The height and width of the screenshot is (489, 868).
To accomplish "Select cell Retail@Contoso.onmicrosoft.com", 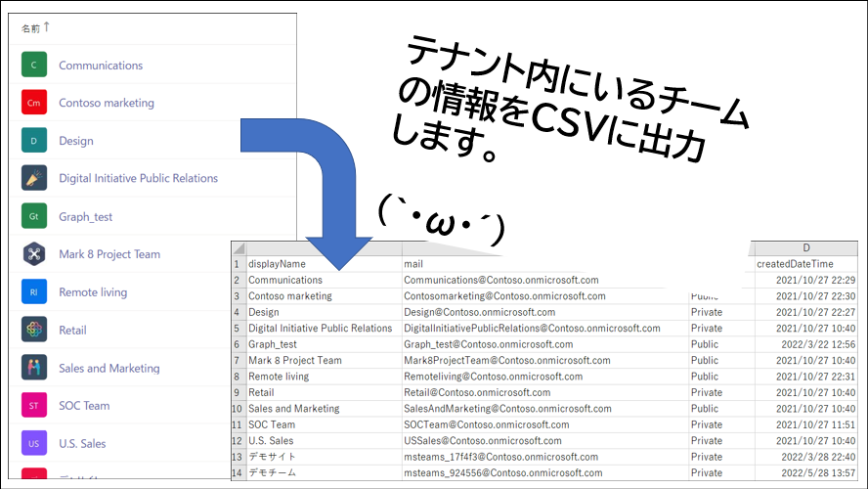I will 545,392.
